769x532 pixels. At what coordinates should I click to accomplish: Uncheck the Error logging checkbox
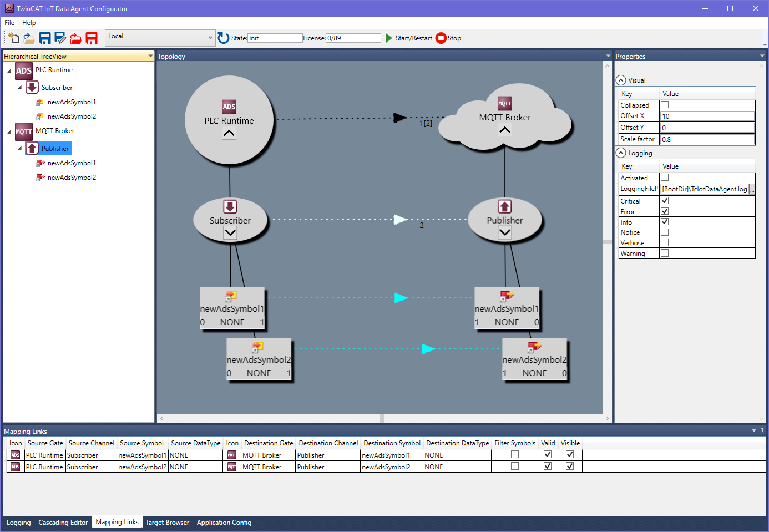(x=665, y=211)
